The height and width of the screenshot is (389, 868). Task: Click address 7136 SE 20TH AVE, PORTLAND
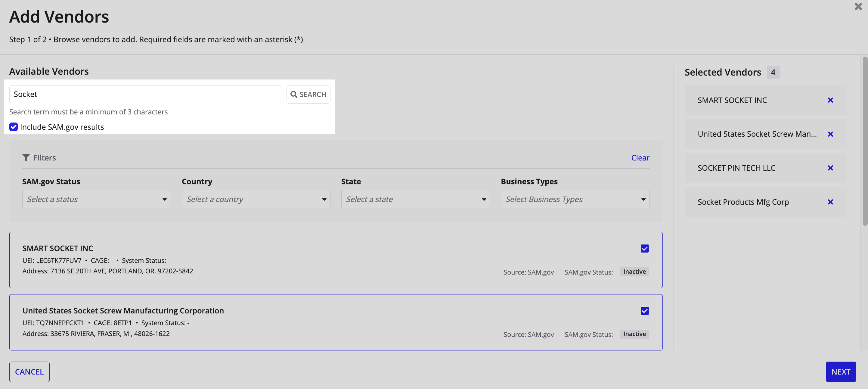(107, 271)
